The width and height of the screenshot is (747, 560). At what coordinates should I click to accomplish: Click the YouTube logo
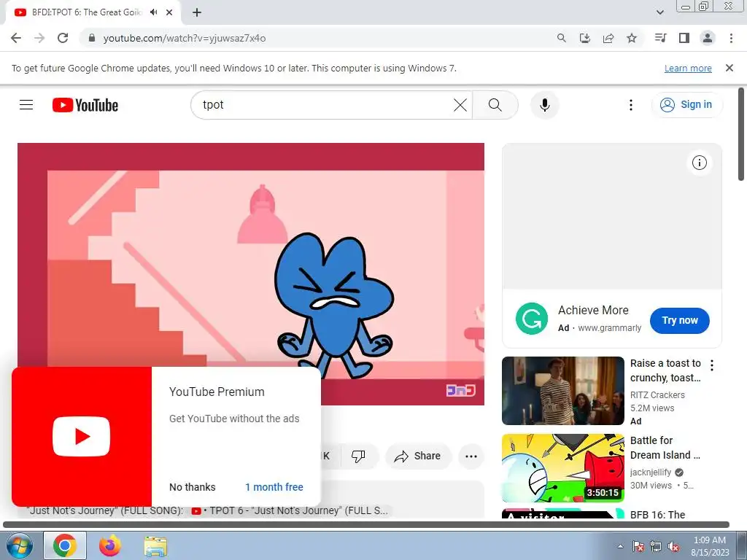click(85, 105)
